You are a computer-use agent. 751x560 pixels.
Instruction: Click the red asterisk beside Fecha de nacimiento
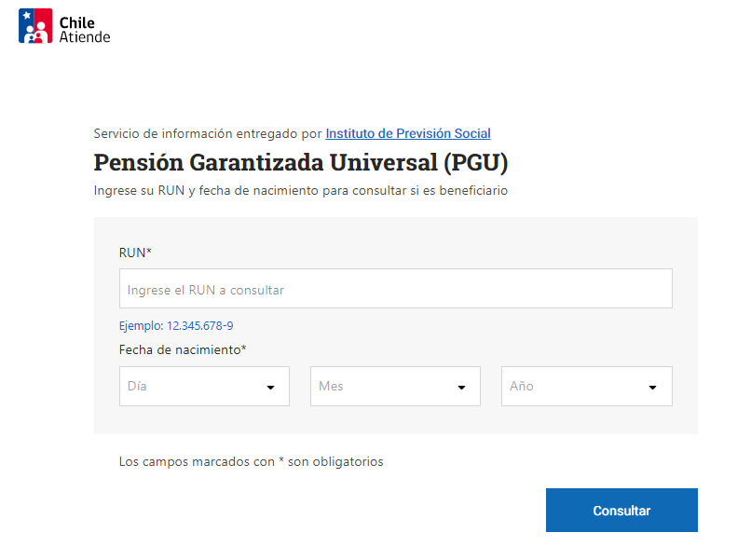(244, 348)
